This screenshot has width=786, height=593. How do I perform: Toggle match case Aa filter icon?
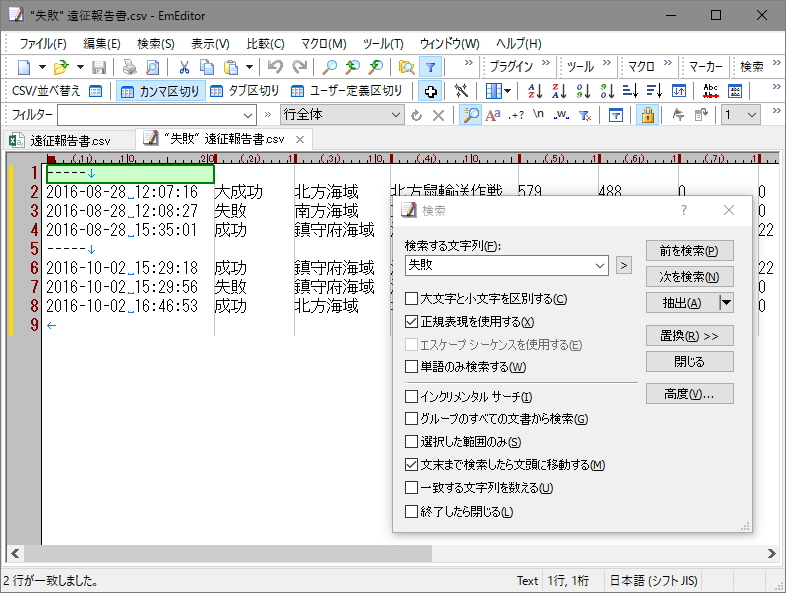click(493, 115)
